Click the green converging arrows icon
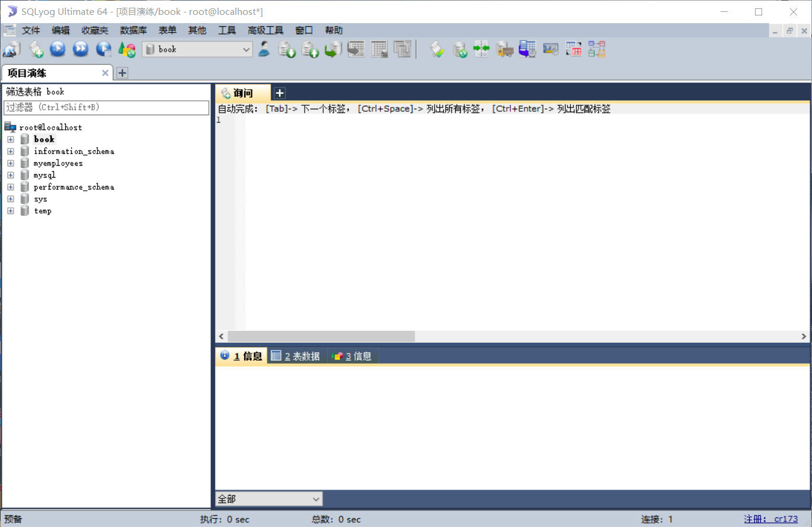The width and height of the screenshot is (812, 527). [481, 49]
